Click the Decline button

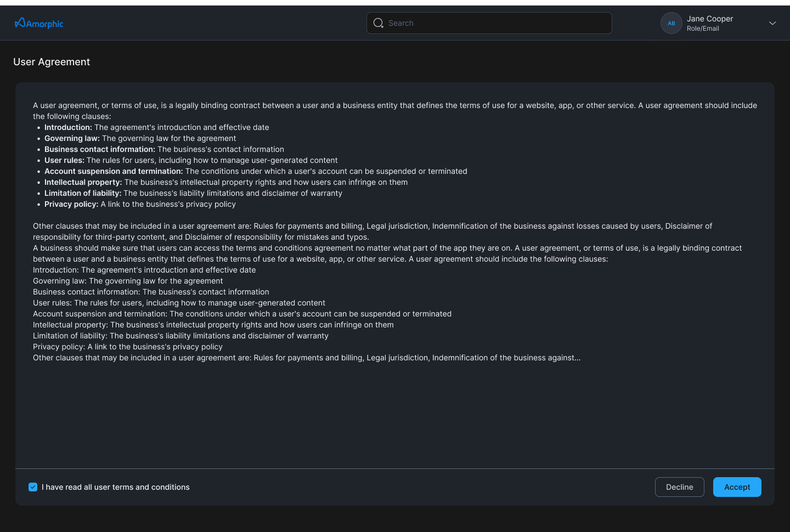click(x=679, y=487)
